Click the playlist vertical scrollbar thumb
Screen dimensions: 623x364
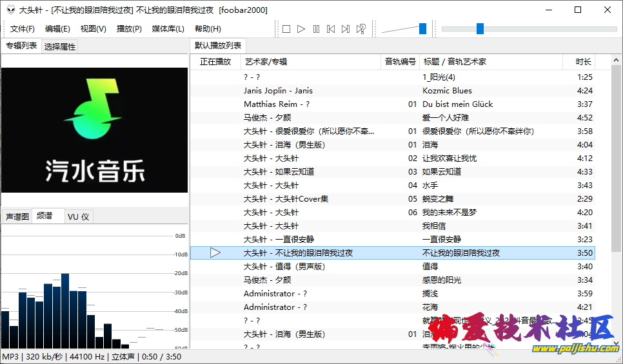point(616,158)
